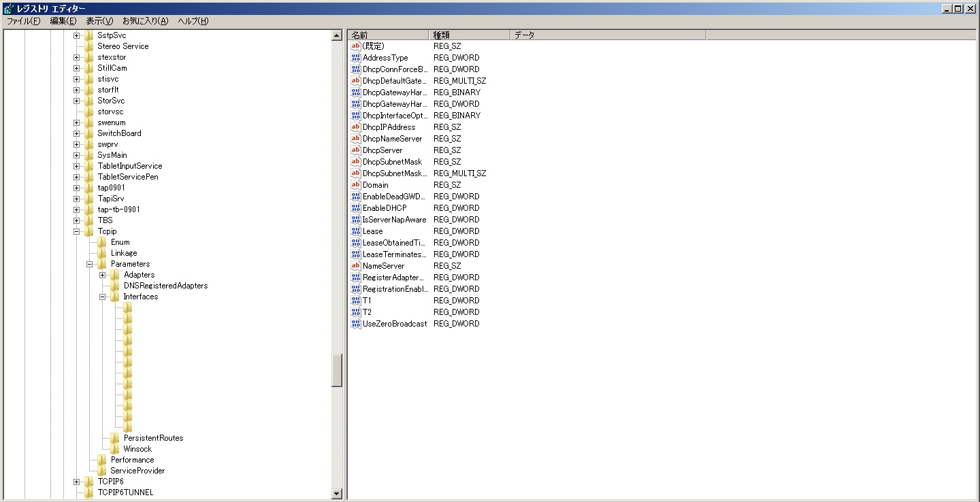The width and height of the screenshot is (980, 502).
Task: Click the binary icon of UseZeroBroadcast value
Action: click(x=355, y=324)
